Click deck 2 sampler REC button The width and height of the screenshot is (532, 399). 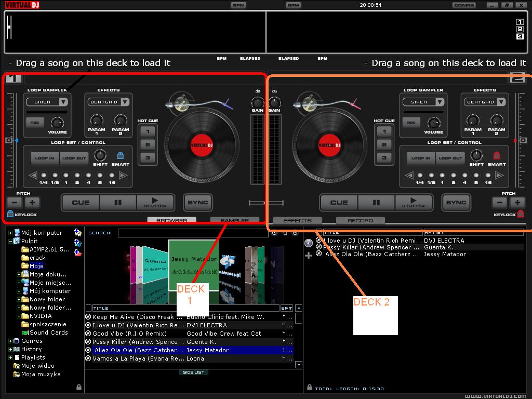coord(411,123)
